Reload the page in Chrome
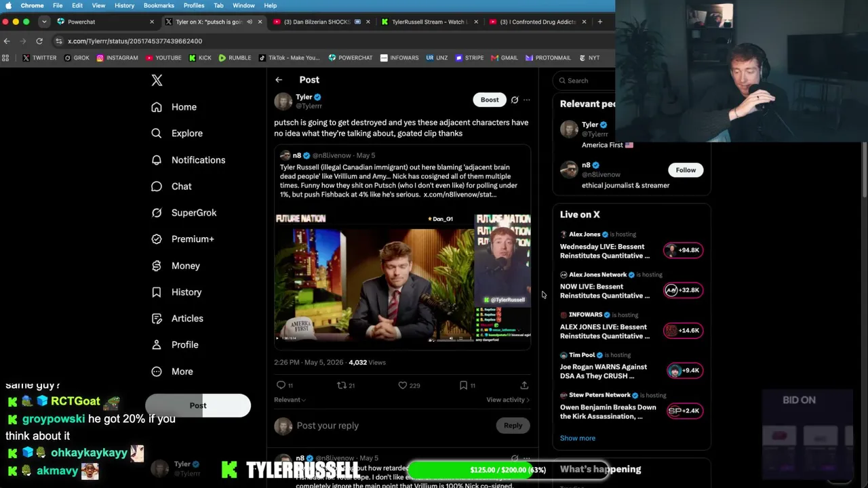The image size is (868, 488). click(x=39, y=41)
